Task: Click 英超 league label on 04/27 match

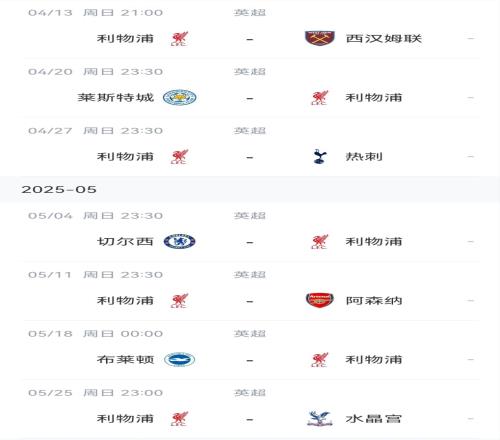Action: (250, 130)
